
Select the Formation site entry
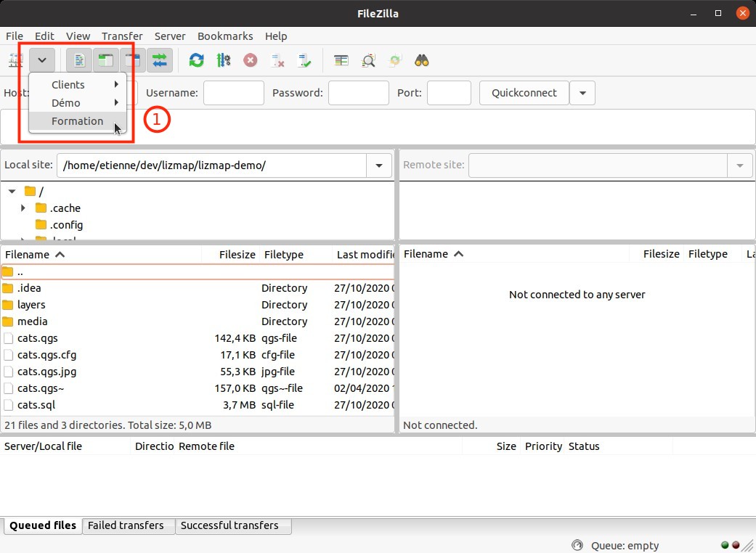click(78, 121)
